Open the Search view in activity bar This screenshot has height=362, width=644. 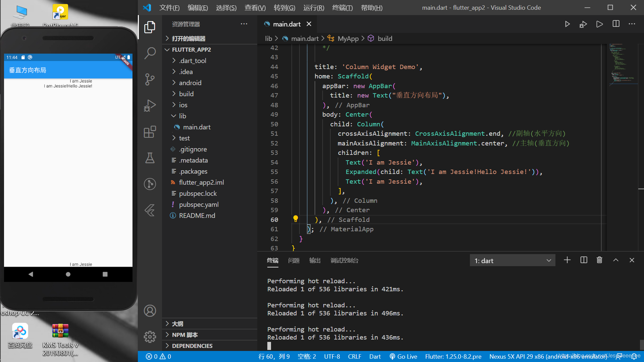(150, 53)
